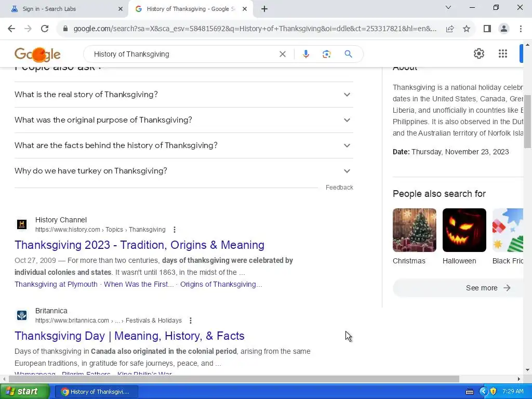Viewport: 532px width, 399px height.
Task: Share this page via share icon
Action: tap(450, 29)
